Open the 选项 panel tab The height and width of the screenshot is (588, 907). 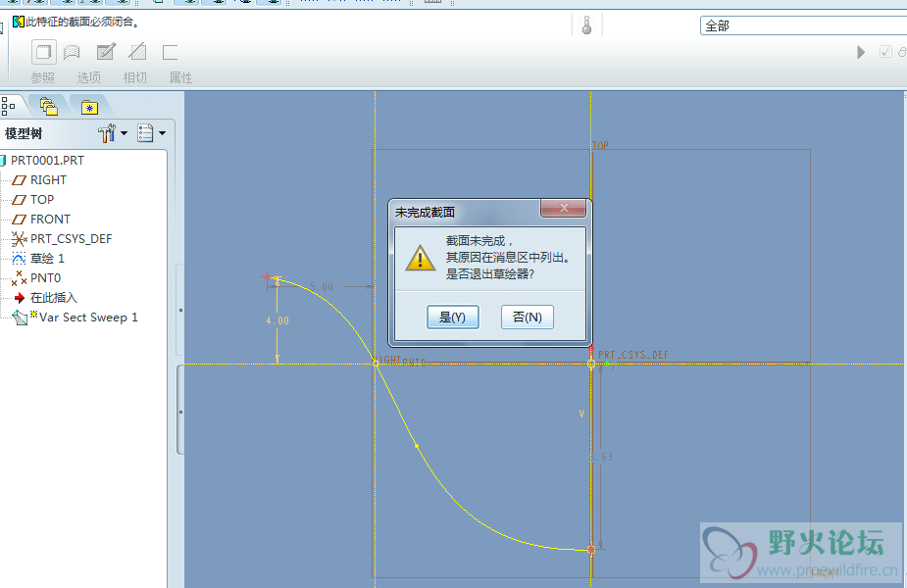[88, 77]
